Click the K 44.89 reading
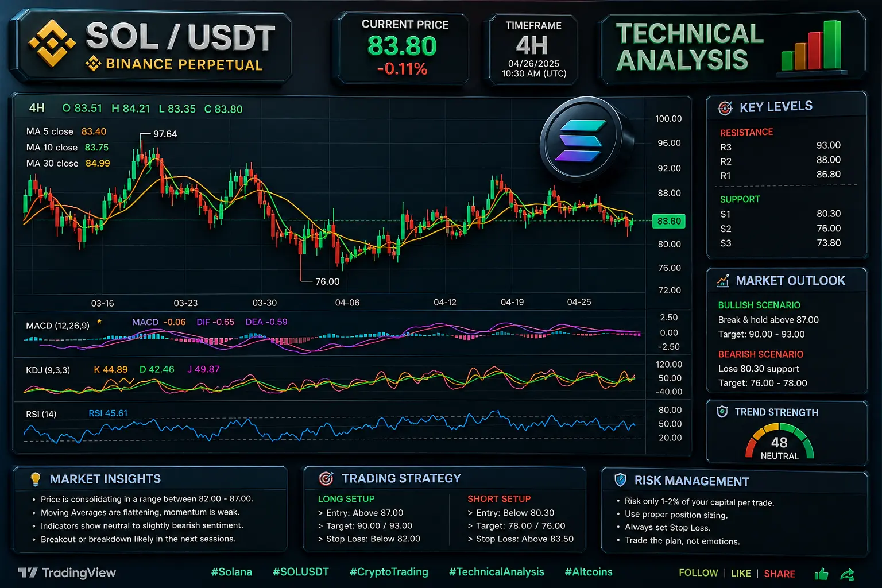 (111, 369)
